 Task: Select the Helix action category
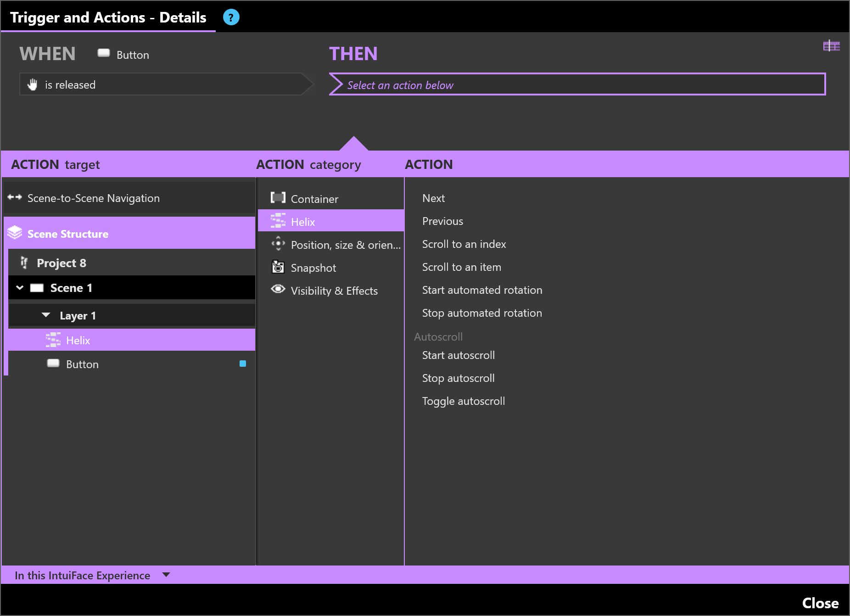tap(303, 222)
